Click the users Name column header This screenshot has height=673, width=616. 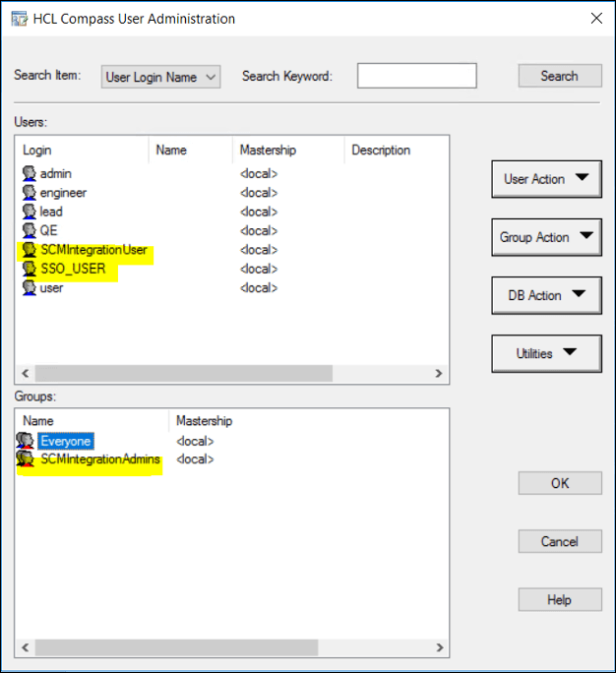tap(191, 151)
